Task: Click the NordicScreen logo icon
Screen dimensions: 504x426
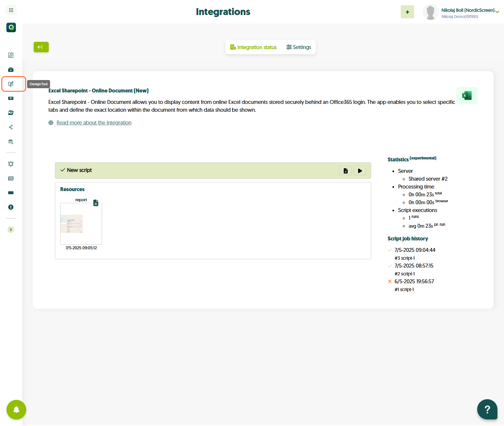Action: (11, 27)
